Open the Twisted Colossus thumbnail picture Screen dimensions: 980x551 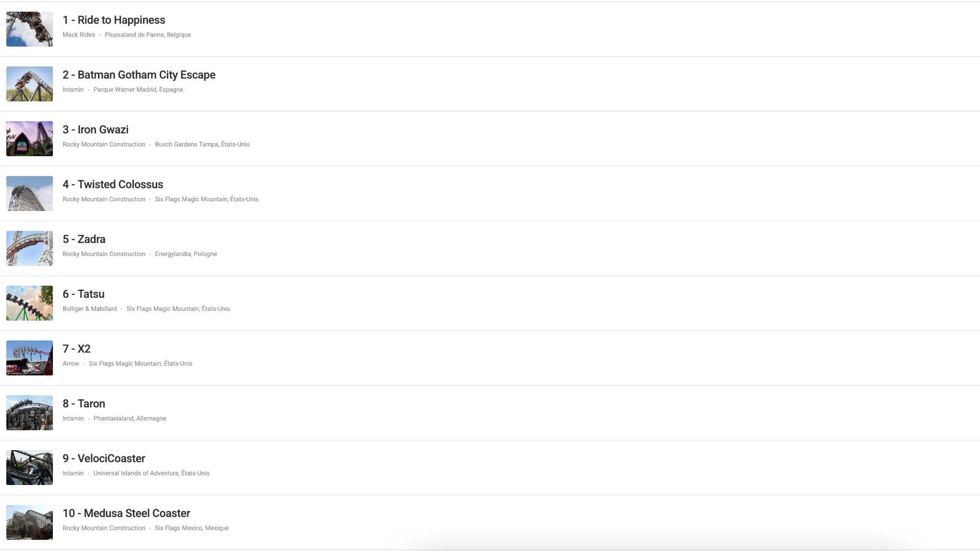(x=30, y=194)
